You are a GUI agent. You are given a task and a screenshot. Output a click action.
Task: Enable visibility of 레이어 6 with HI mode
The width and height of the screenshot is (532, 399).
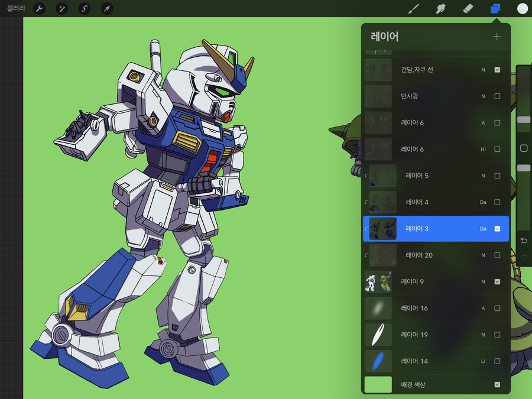point(497,150)
